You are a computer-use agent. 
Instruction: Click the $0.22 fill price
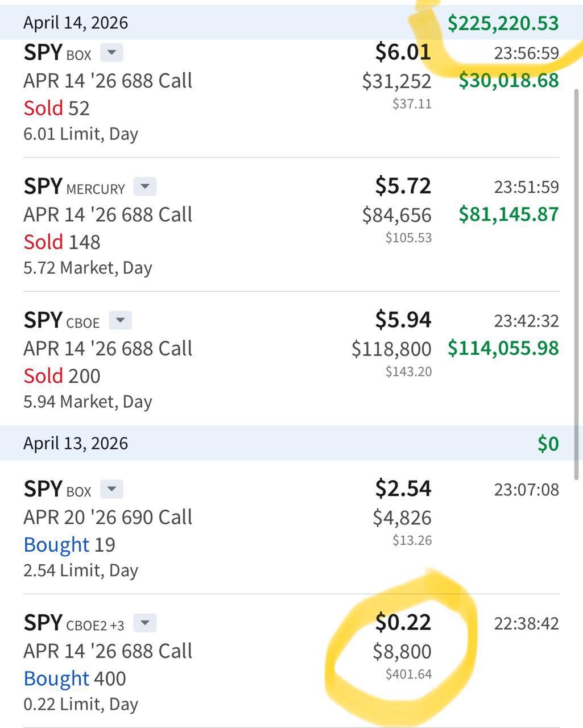(x=403, y=622)
